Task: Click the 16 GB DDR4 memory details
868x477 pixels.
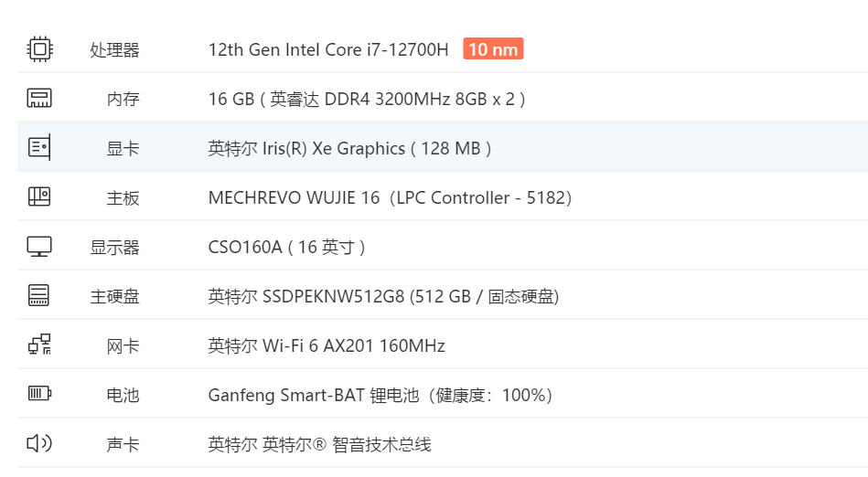Action: click(367, 99)
